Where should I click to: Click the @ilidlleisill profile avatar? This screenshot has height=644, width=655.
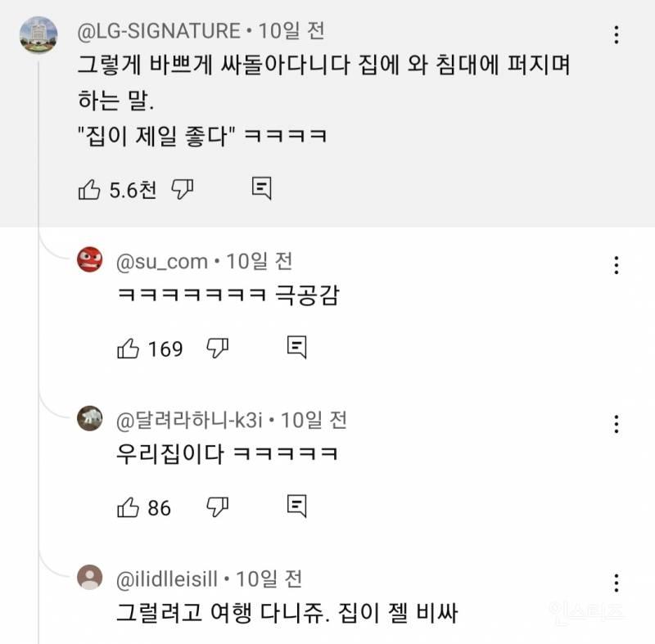pos(90,579)
